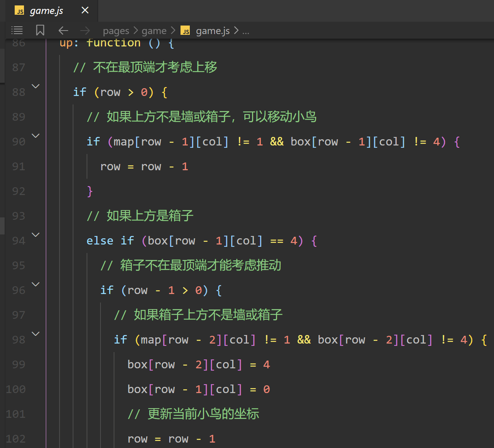Collapse the if block at line 96
The width and height of the screenshot is (494, 448).
(35, 284)
